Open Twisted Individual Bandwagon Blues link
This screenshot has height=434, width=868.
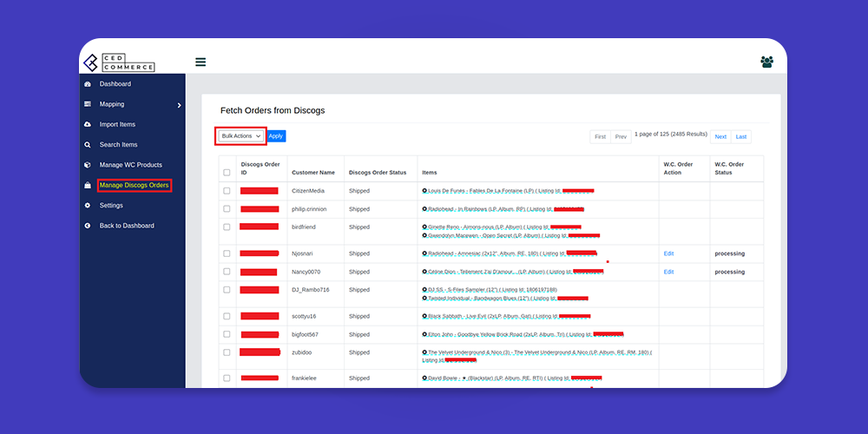point(505,299)
